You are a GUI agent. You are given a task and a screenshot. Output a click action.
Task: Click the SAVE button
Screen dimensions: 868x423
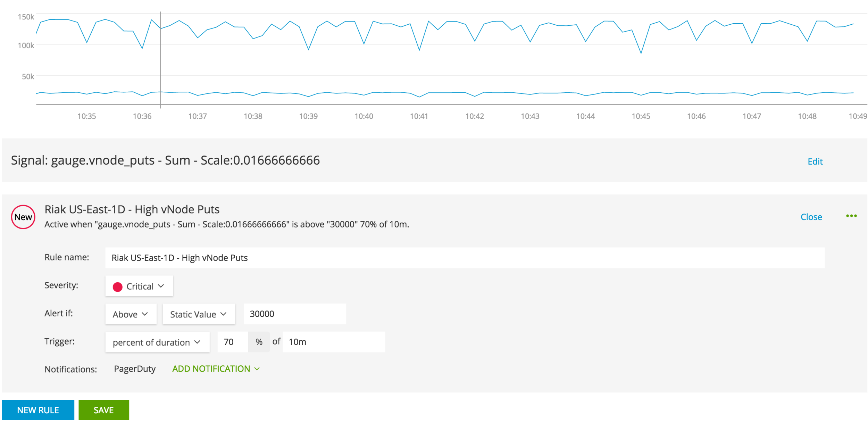pos(103,410)
